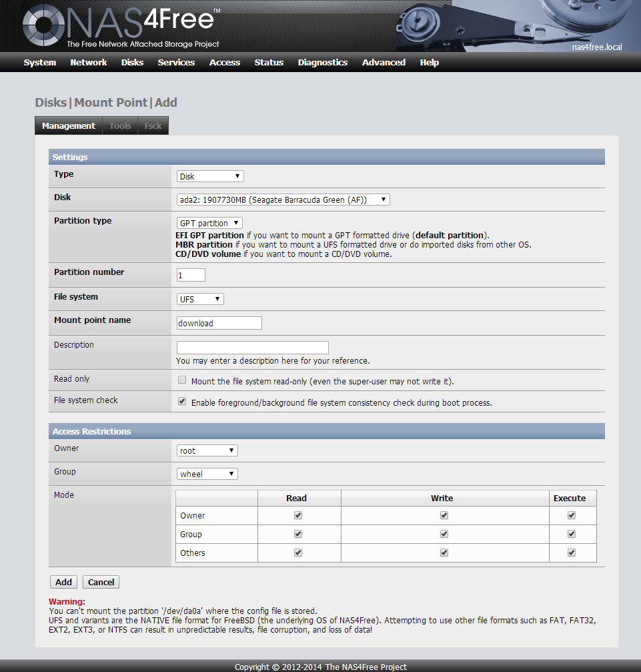
Task: Uncheck Others Read permission
Action: [x=298, y=553]
